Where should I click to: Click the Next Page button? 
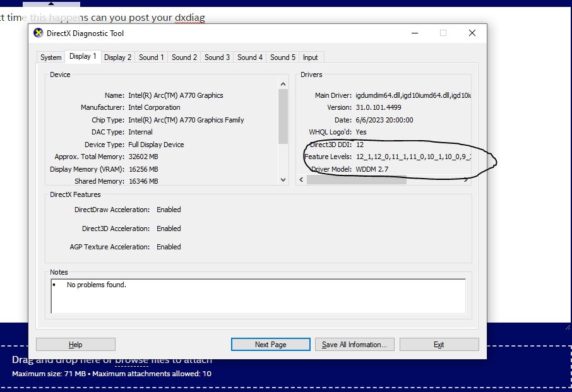(270, 344)
